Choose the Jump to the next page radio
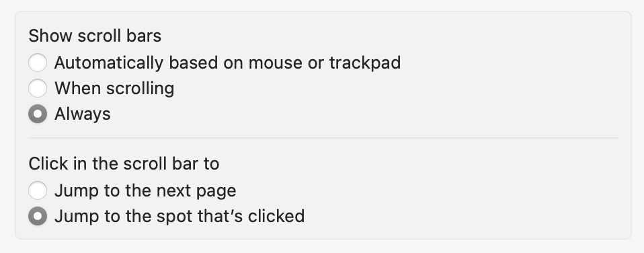Screen dimensions: 644x253 pyautogui.click(x=38, y=190)
